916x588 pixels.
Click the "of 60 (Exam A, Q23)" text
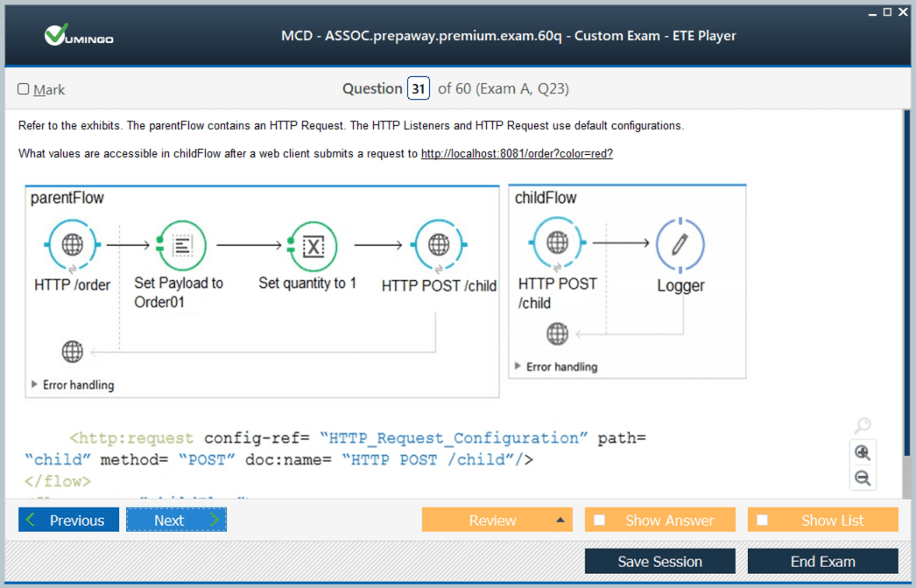[504, 88]
